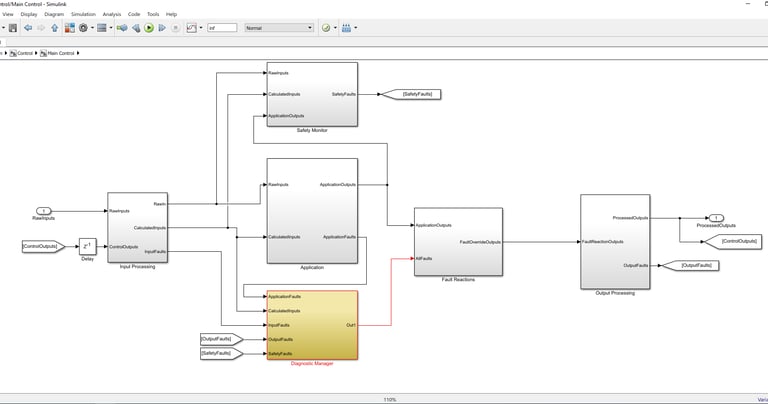
Task: Click the Model Advisor checkmark icon
Action: [x=326, y=28]
